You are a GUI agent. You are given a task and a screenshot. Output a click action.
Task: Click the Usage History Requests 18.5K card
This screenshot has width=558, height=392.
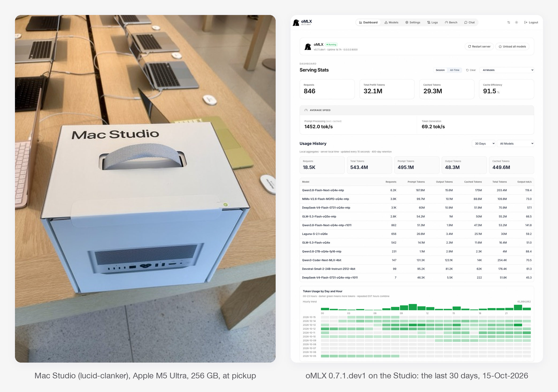point(322,165)
